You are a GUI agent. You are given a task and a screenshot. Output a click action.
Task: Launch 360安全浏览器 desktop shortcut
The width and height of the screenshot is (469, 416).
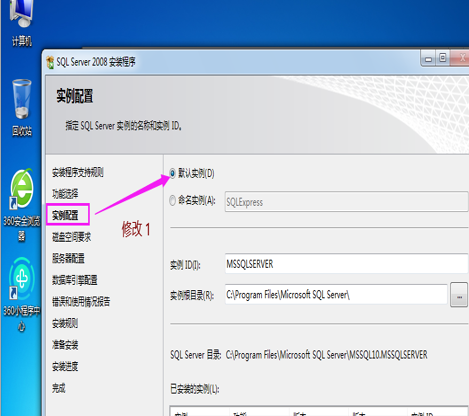21,204
